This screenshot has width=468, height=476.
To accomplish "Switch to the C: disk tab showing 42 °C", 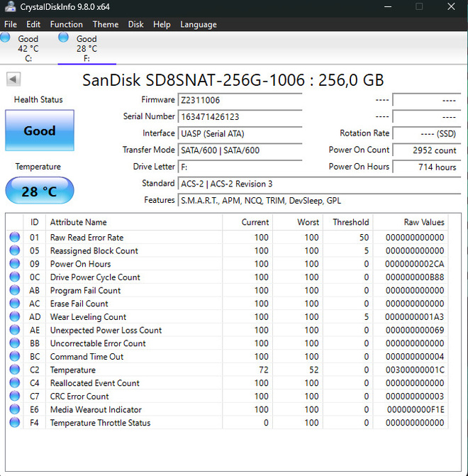I will (x=28, y=48).
